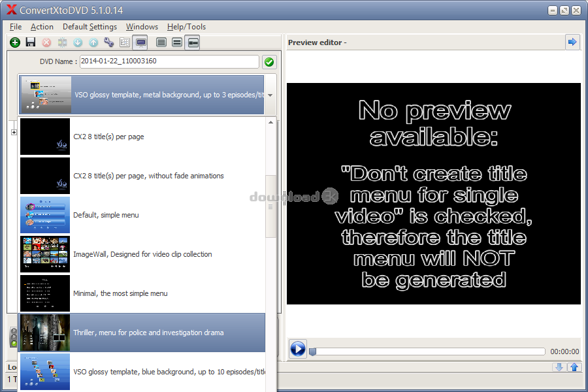
Task: Click the blue move up arrow icon
Action: (x=93, y=42)
